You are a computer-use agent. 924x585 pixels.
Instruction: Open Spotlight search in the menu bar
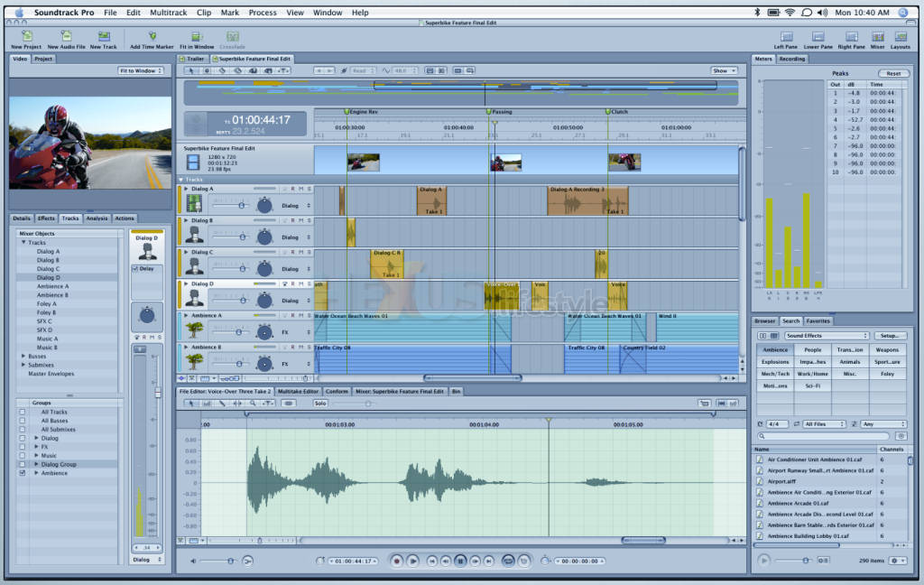point(902,13)
